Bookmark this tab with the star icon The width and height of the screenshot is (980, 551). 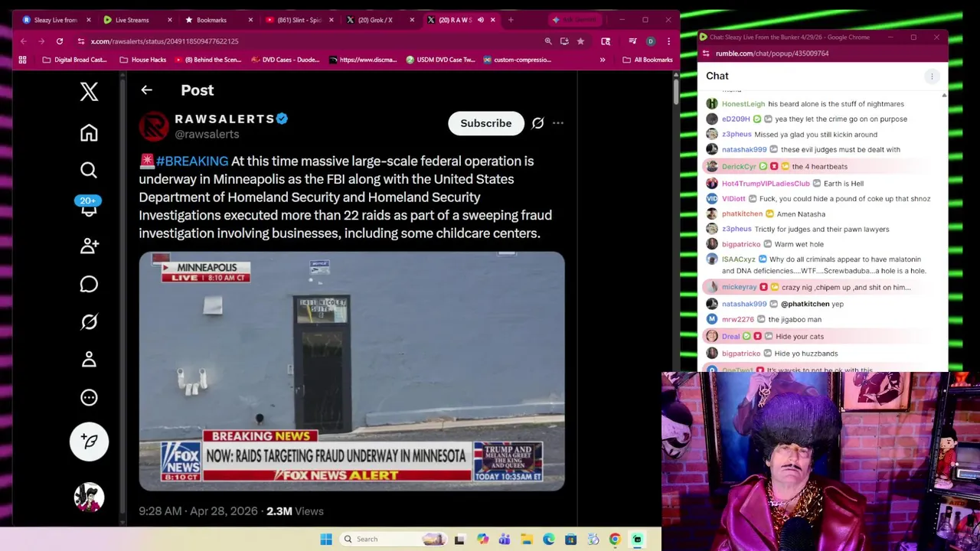coord(580,41)
